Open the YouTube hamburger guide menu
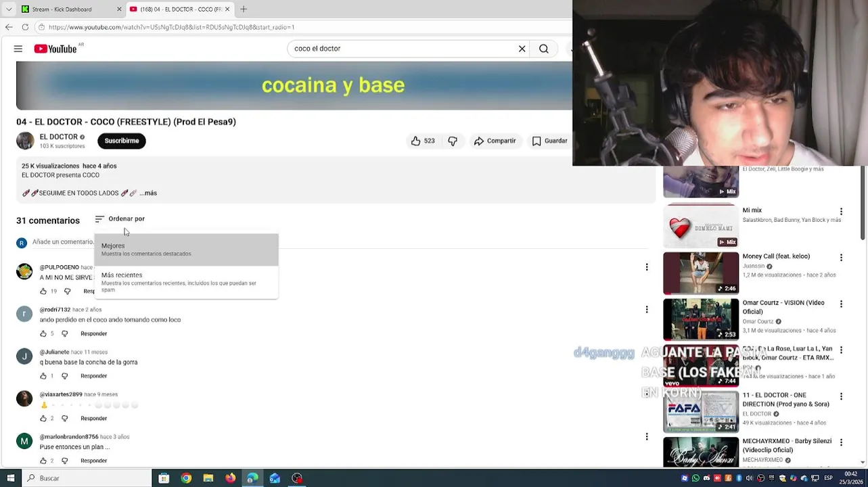Screen dimensions: 868x487 [x=18, y=49]
